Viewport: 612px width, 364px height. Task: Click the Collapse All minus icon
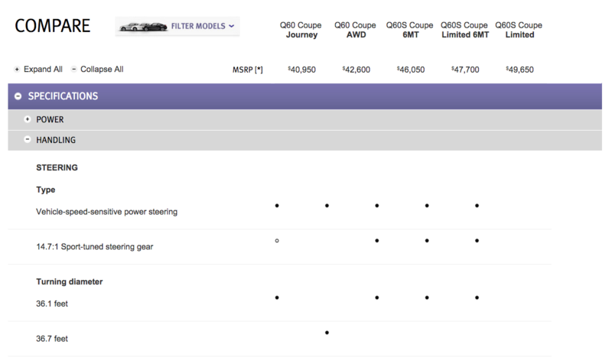pyautogui.click(x=73, y=70)
